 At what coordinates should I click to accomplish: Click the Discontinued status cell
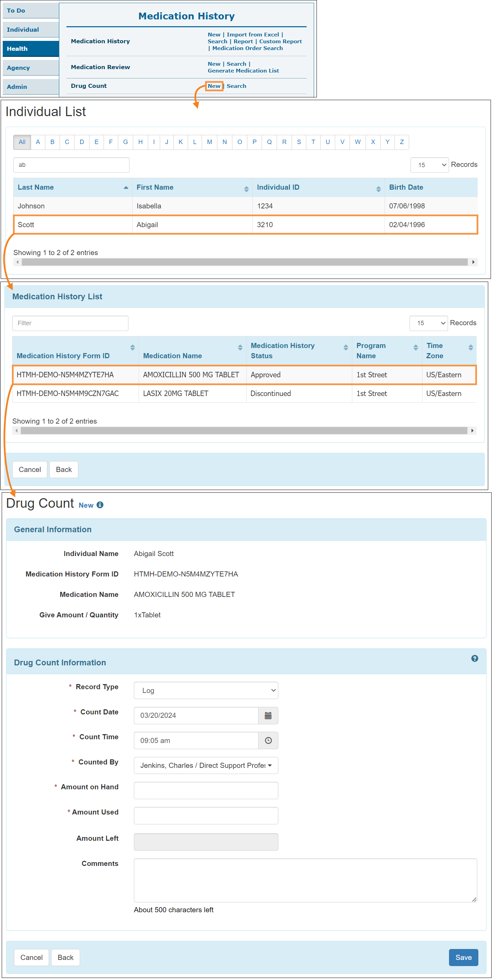(299, 394)
